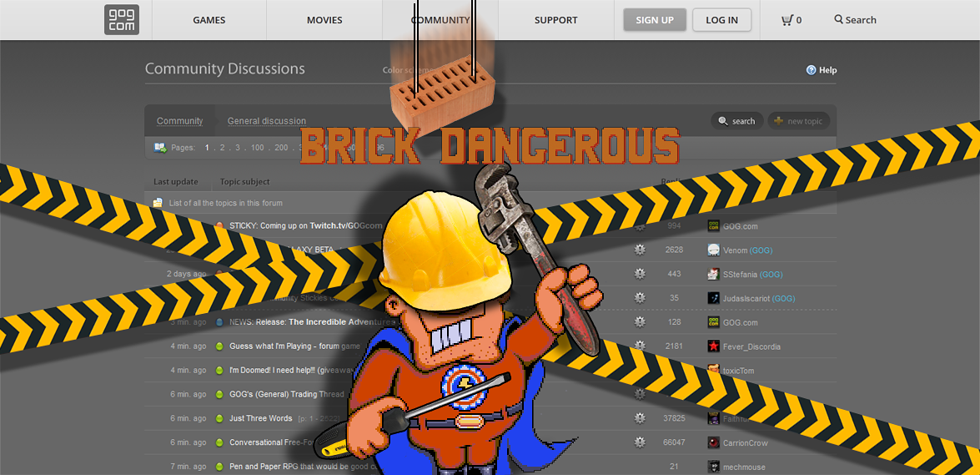
Task: Open STICKY Coming up on Twitch.tv topic
Action: pos(305,225)
